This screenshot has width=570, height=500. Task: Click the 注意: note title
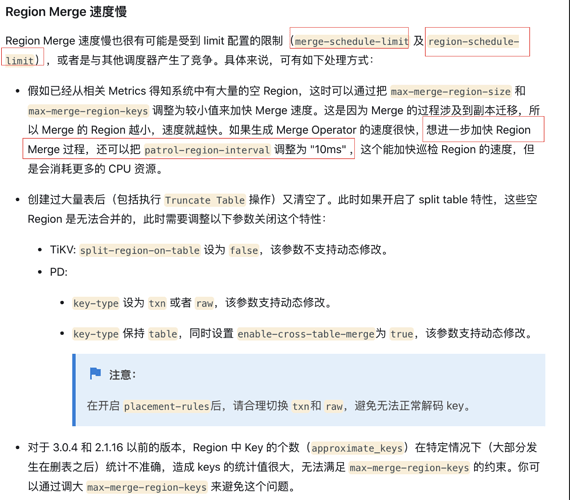tap(123, 375)
